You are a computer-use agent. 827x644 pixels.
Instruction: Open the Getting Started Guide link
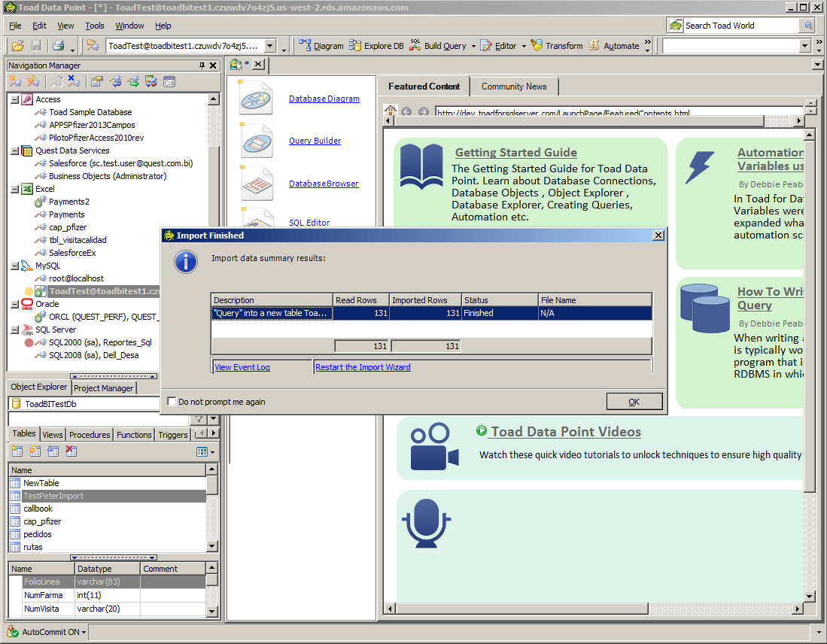(x=515, y=153)
